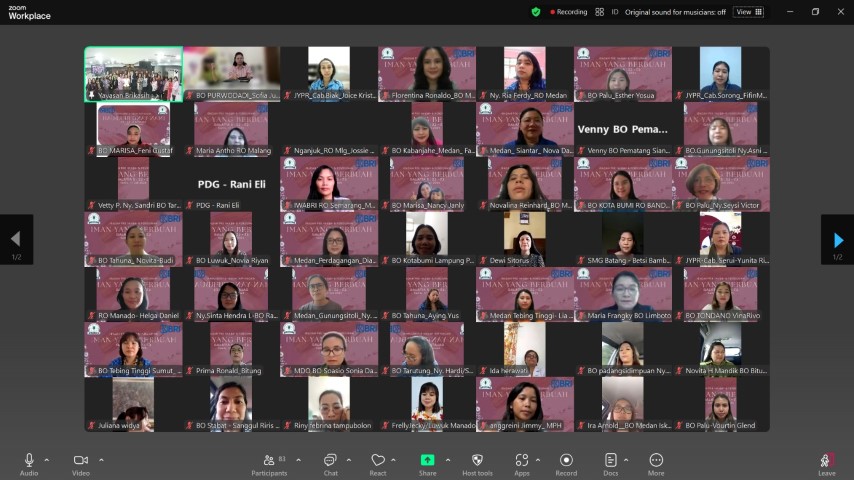
Task: Open the Participants panel
Action: (x=268, y=461)
